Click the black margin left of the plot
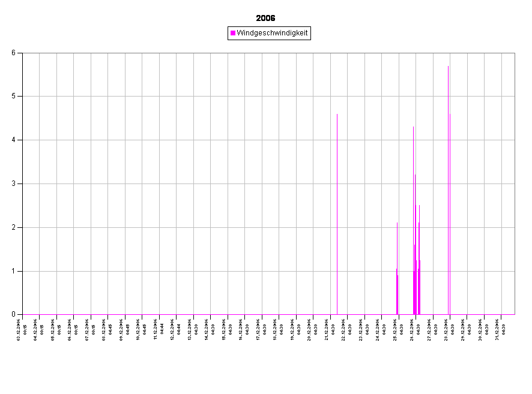532x394 pixels. point(11,180)
